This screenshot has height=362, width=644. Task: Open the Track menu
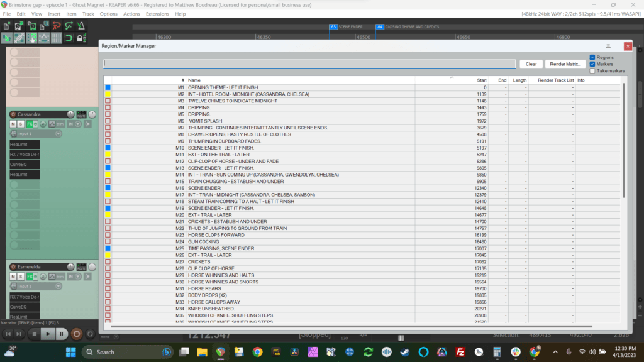(x=88, y=14)
